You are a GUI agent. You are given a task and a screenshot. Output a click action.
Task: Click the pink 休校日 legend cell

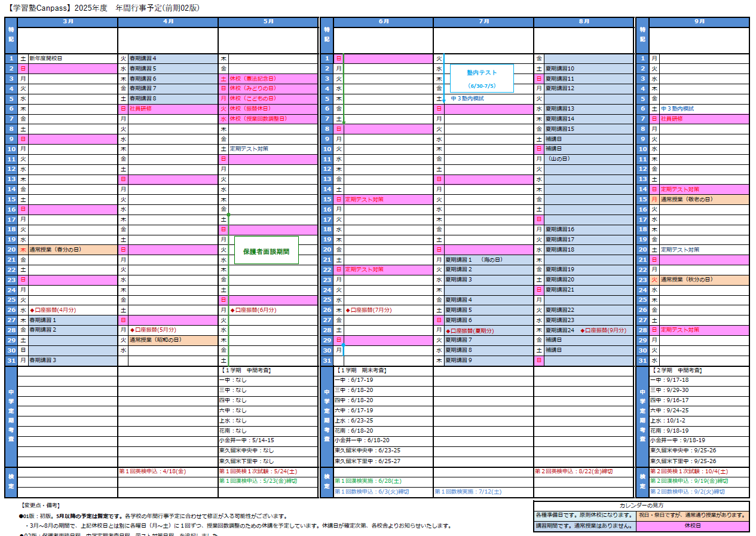click(693, 526)
